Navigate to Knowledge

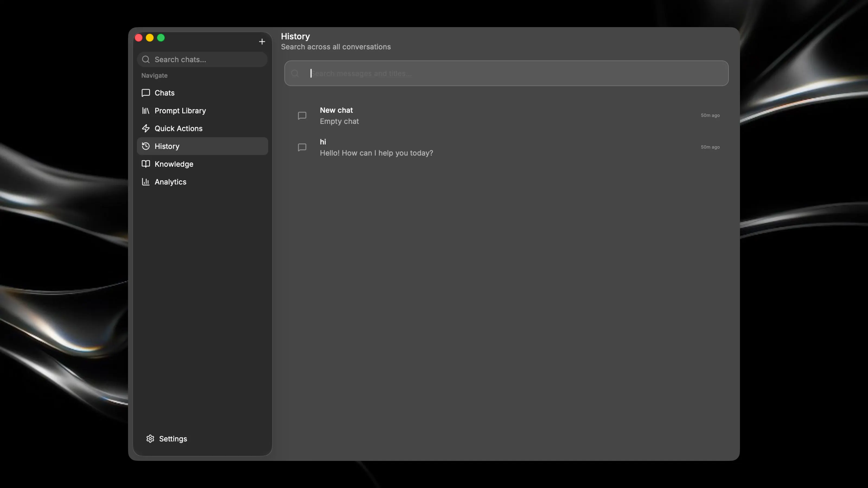click(x=203, y=164)
